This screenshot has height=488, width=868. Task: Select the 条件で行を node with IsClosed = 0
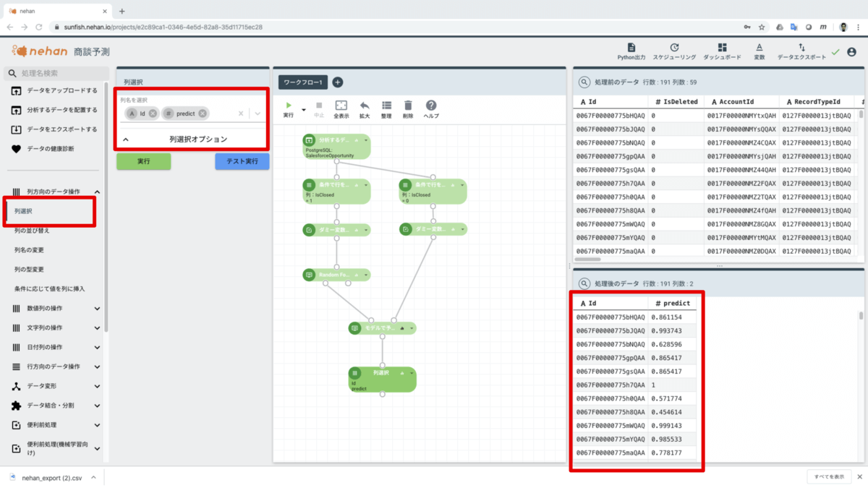pyautogui.click(x=433, y=191)
